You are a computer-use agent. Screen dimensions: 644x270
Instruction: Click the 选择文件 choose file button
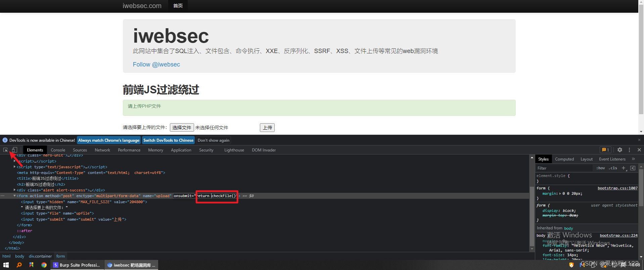(x=182, y=127)
